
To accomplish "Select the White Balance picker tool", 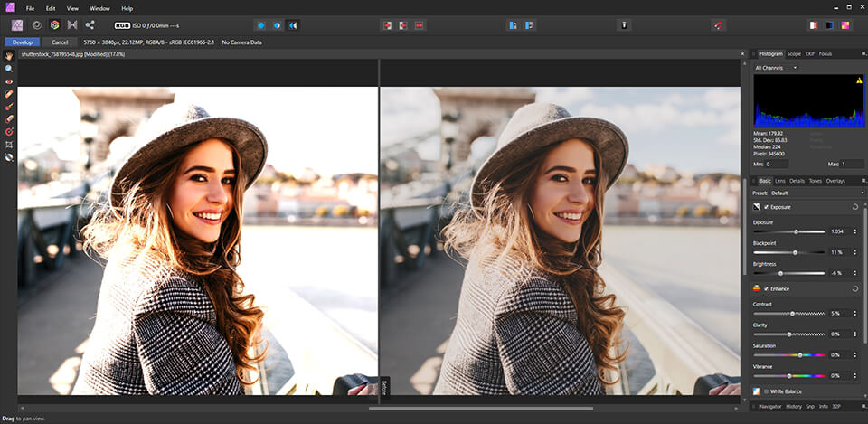I will (x=9, y=157).
